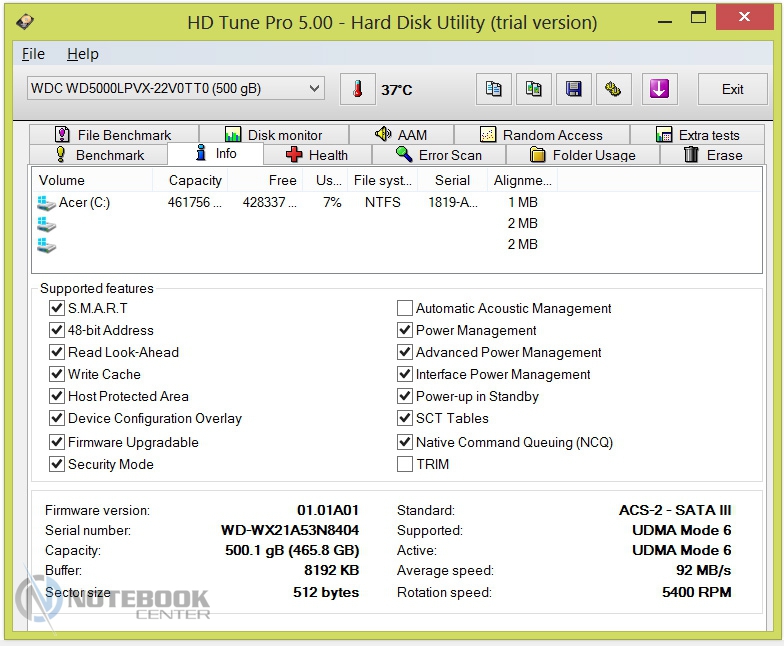Click the Alignme... column header
Image resolution: width=784 pixels, height=646 pixels.
tap(522, 180)
